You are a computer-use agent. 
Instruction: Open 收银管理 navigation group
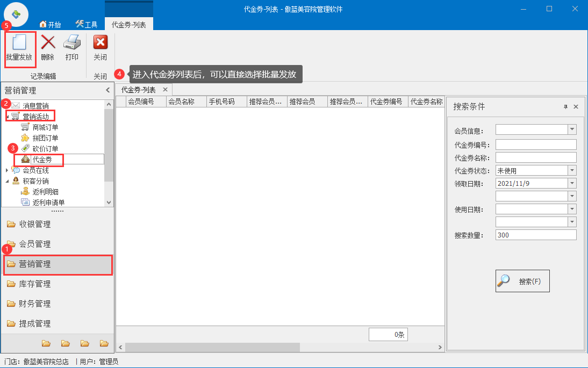(x=58, y=224)
